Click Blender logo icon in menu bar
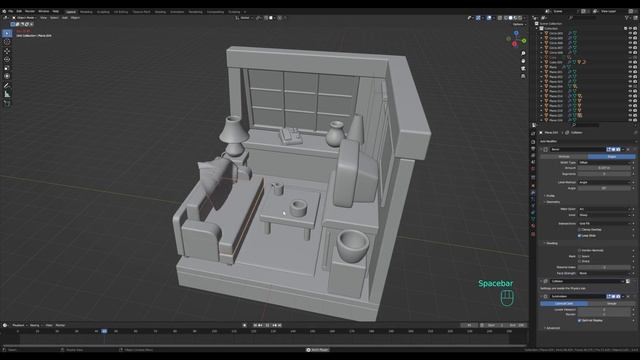Image resolution: width=640 pixels, height=360 pixels. coord(4,11)
